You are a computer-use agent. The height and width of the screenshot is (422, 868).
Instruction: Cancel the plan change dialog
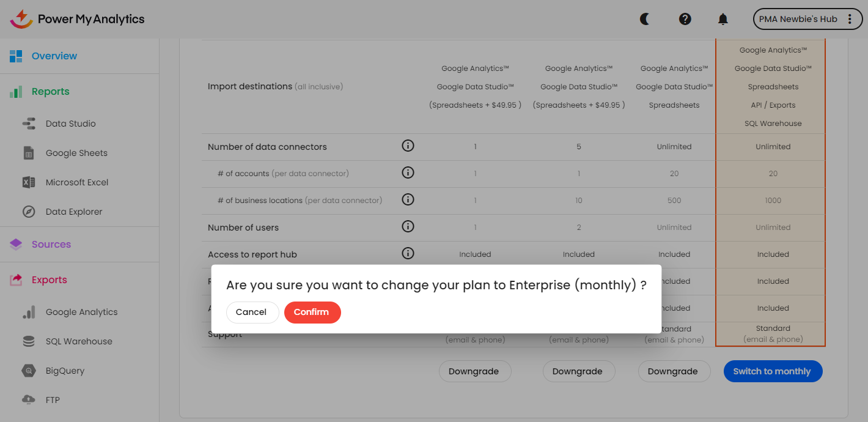click(252, 312)
